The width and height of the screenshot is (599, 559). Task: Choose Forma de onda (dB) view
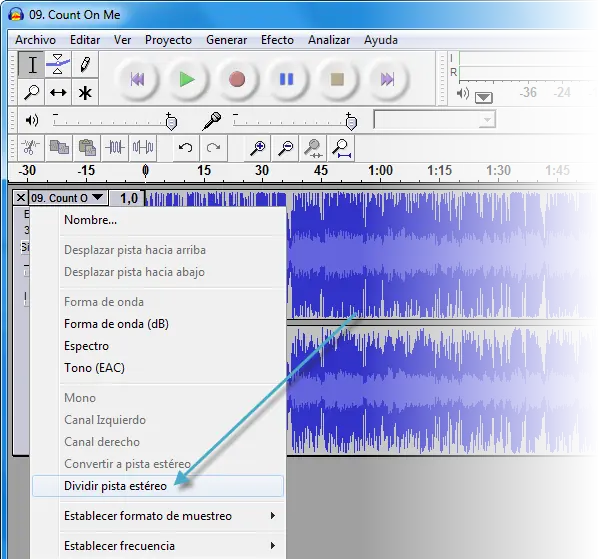[x=158, y=324]
